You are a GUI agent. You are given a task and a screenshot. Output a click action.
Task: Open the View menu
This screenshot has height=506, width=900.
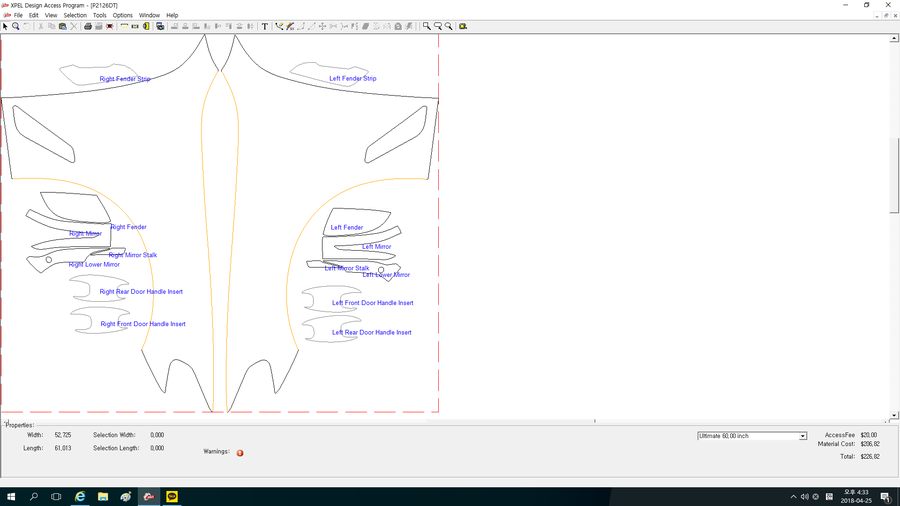(51, 15)
